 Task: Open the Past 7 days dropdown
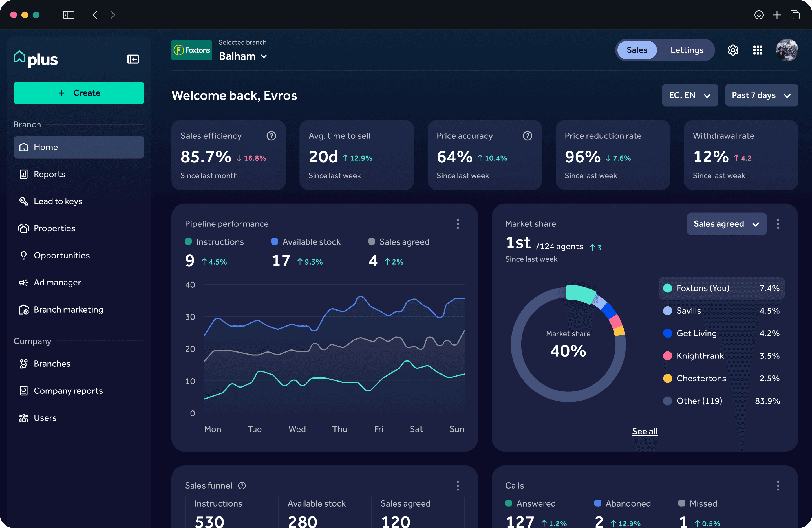point(761,95)
